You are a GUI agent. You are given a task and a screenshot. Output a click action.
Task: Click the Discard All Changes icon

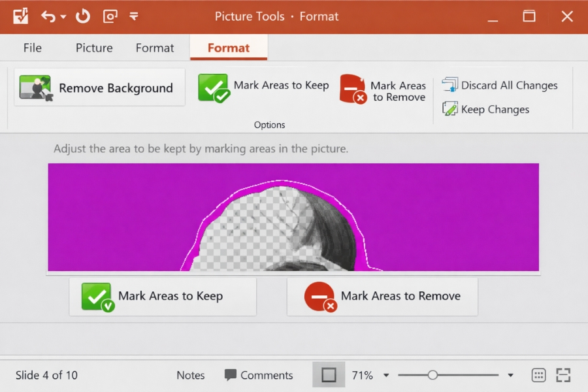coord(450,84)
